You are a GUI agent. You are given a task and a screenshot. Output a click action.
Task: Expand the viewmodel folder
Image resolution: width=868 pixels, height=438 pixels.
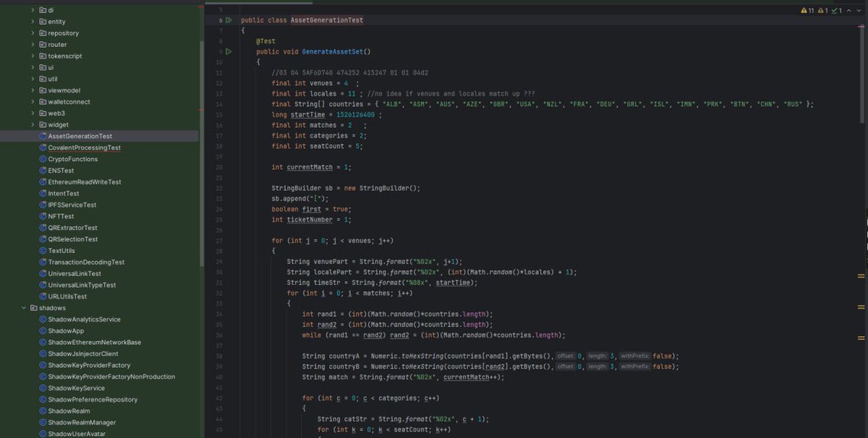point(33,90)
